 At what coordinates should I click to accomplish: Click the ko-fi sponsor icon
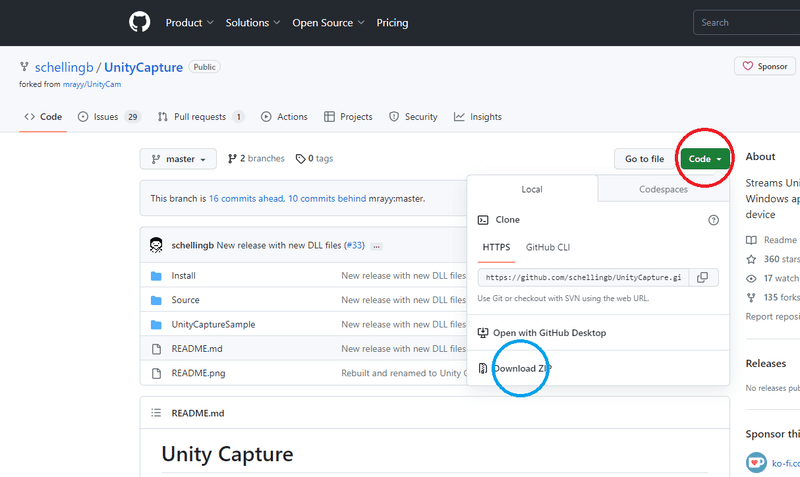[x=756, y=463]
